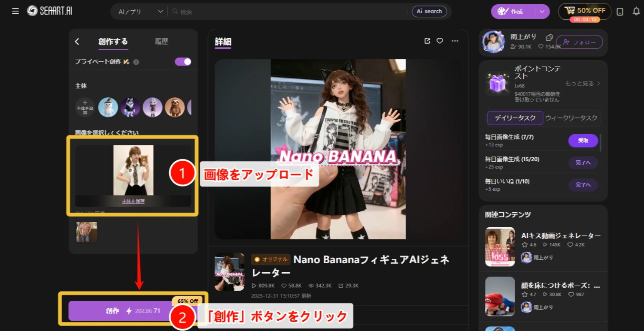Open the 雨上がり author under 顔を床につけるポーズ

coord(537,307)
